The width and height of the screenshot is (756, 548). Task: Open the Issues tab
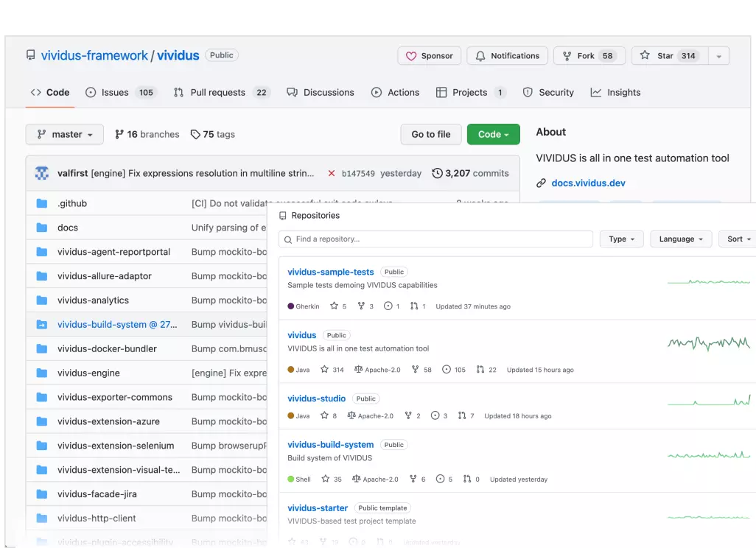click(119, 93)
